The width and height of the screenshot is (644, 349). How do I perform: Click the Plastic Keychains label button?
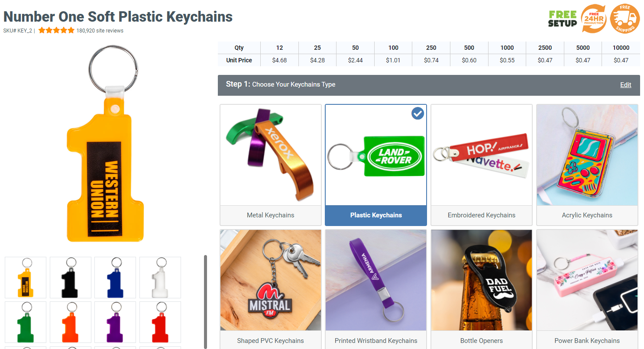tap(376, 215)
